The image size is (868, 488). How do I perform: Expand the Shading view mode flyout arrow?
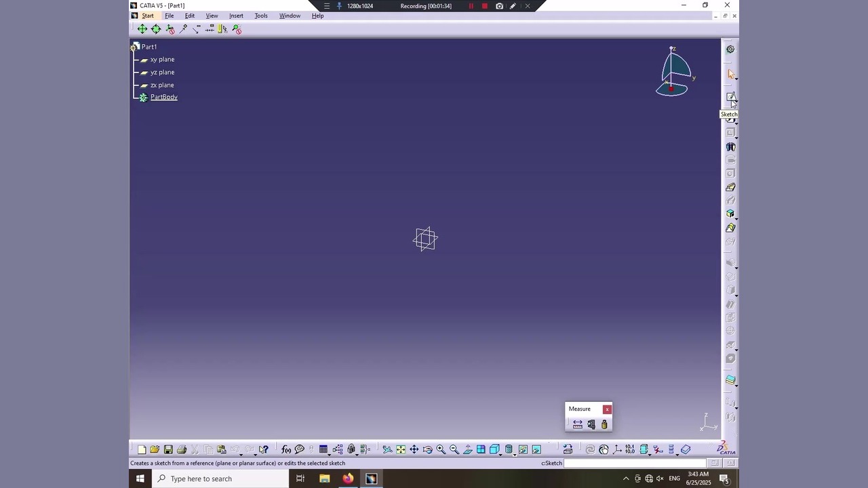point(515,454)
